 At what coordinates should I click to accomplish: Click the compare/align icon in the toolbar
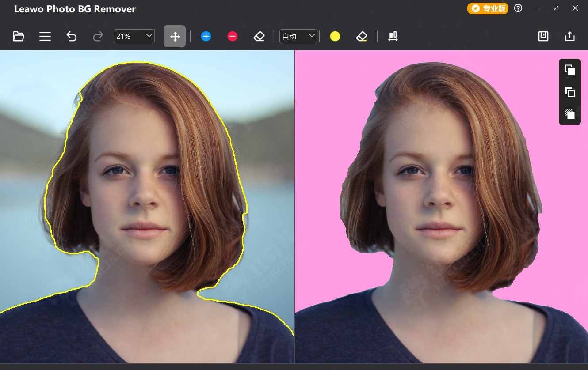click(393, 36)
